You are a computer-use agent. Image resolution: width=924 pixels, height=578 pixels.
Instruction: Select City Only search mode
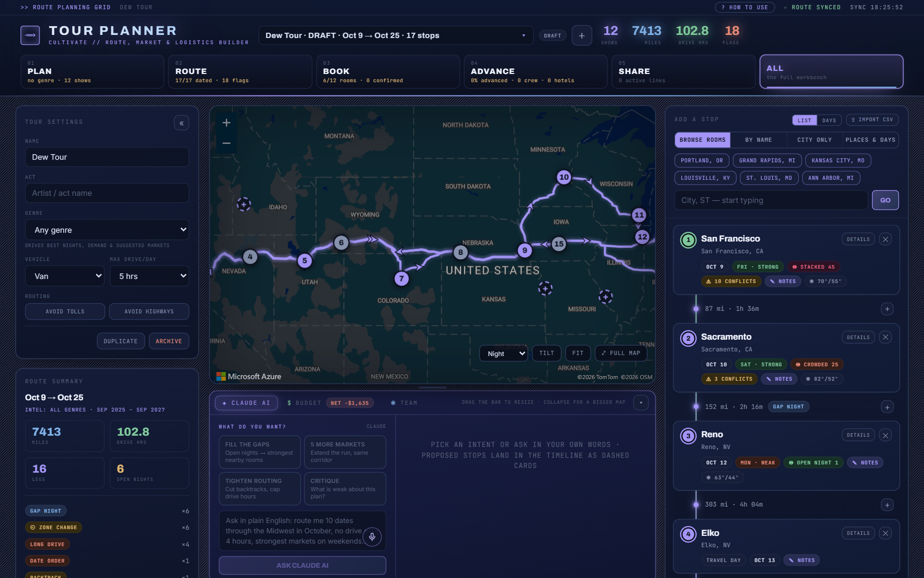pyautogui.click(x=814, y=140)
